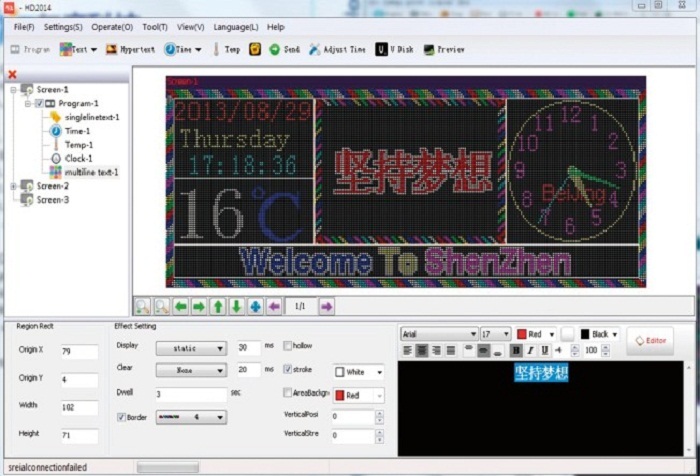Pick the Red font color swatch
Viewport: 700px width, 476px height.
point(521,334)
